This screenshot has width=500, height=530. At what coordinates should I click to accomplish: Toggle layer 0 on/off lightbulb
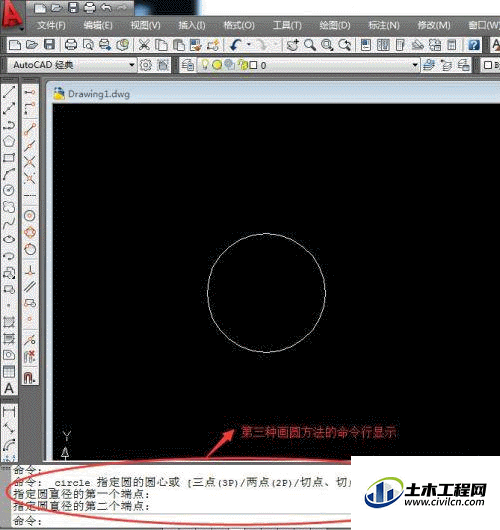pyautogui.click(x=205, y=65)
